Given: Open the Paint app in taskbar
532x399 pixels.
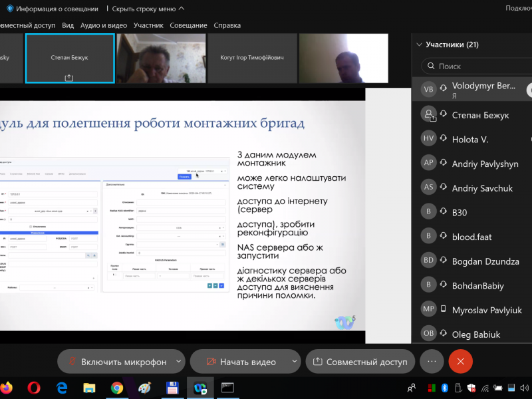Looking at the screenshot, I should coord(145,388).
